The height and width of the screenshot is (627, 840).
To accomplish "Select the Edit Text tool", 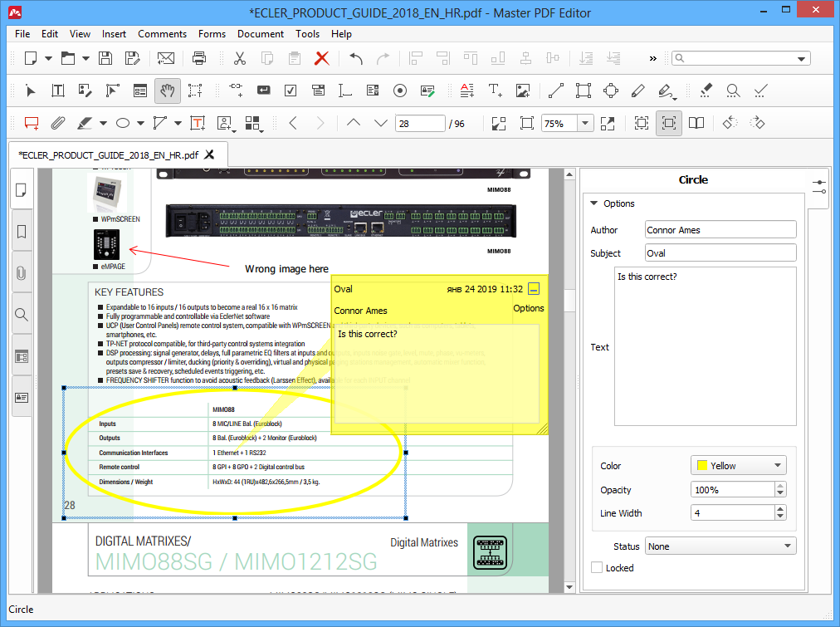I will tap(58, 91).
